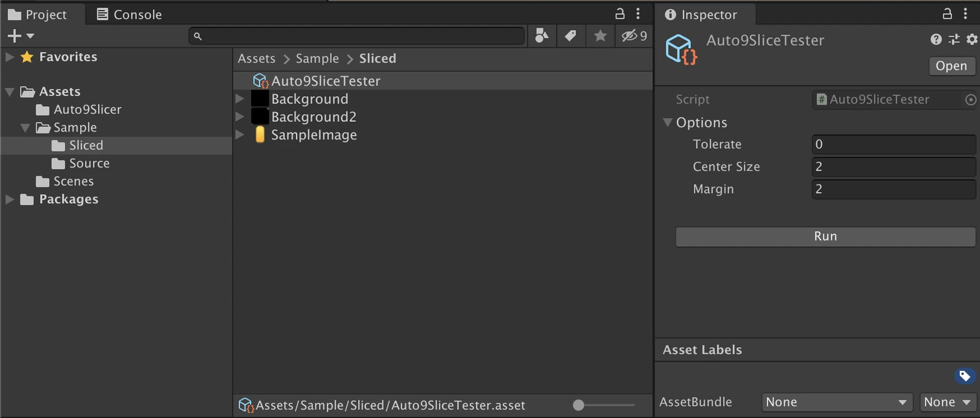Click the Favorites star icon in toolbar
980x418 pixels.
(600, 36)
